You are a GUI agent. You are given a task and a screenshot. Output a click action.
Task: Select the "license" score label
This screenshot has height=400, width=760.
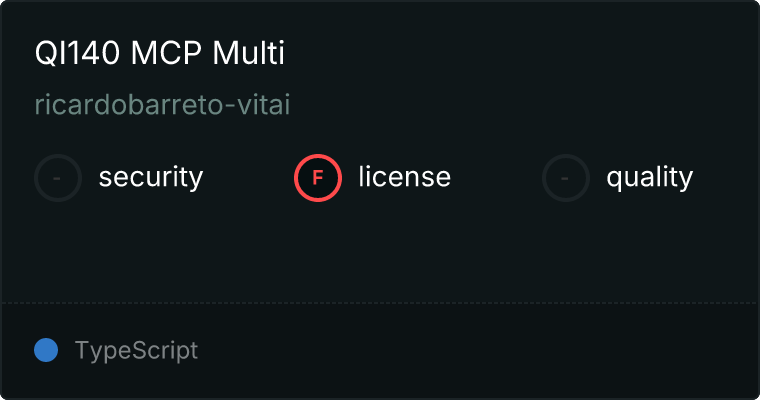coord(404,178)
